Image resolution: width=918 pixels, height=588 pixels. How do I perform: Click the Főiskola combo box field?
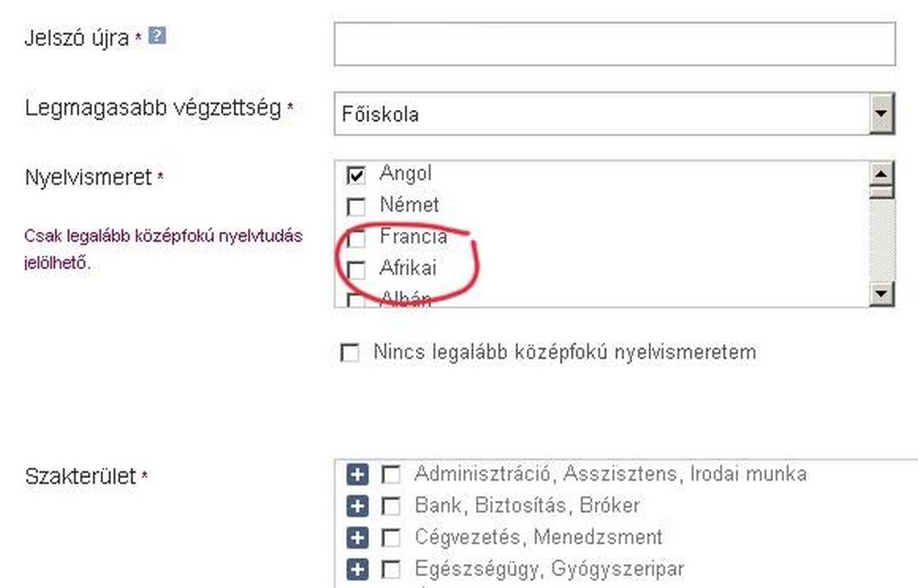click(614, 114)
